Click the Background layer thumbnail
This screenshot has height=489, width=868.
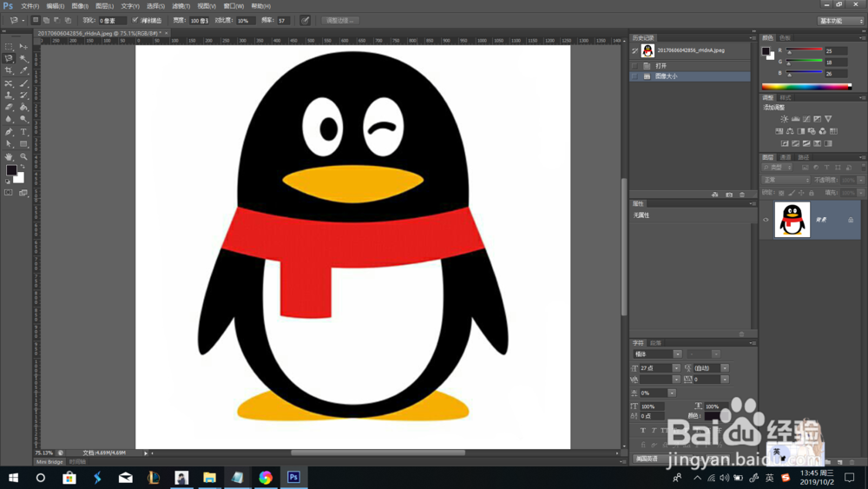click(792, 220)
